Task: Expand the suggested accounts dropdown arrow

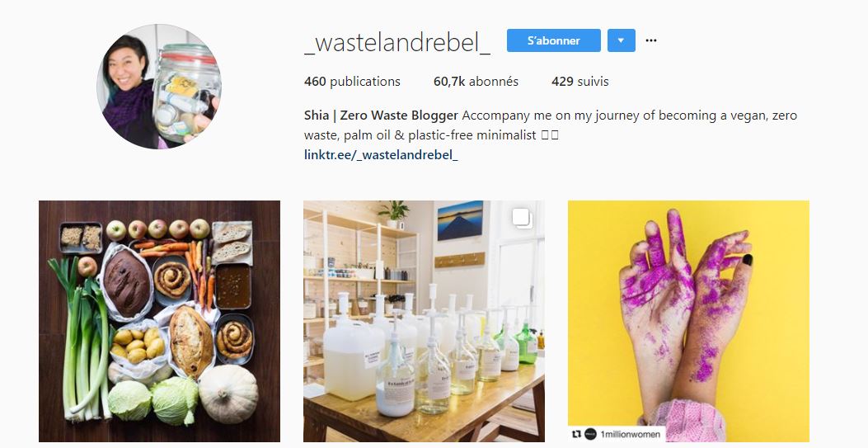Action: point(621,40)
